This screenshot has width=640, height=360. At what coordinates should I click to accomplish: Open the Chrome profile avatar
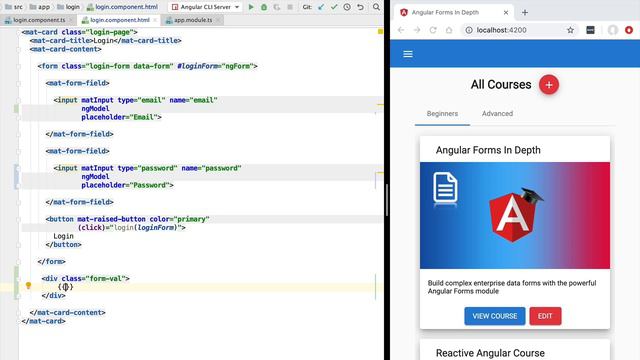click(x=613, y=30)
